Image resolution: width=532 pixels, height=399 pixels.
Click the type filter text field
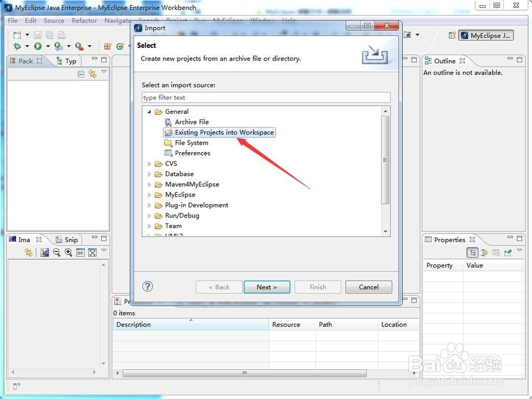coord(266,97)
